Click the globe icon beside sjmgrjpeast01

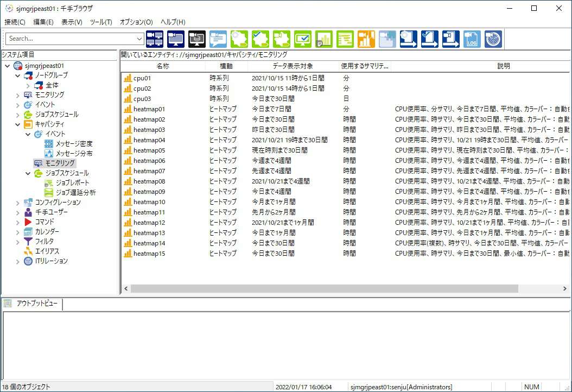tap(18, 66)
